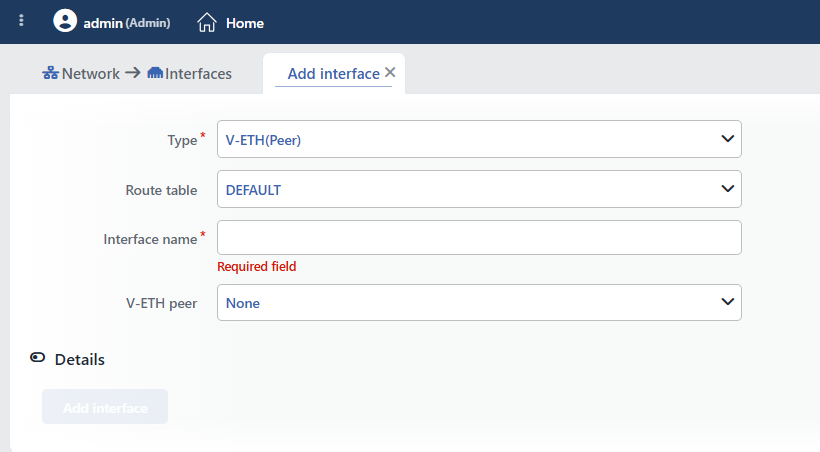The height and width of the screenshot is (452, 820).
Task: Open the Route table dropdown showing DEFAULT
Action: (x=479, y=189)
